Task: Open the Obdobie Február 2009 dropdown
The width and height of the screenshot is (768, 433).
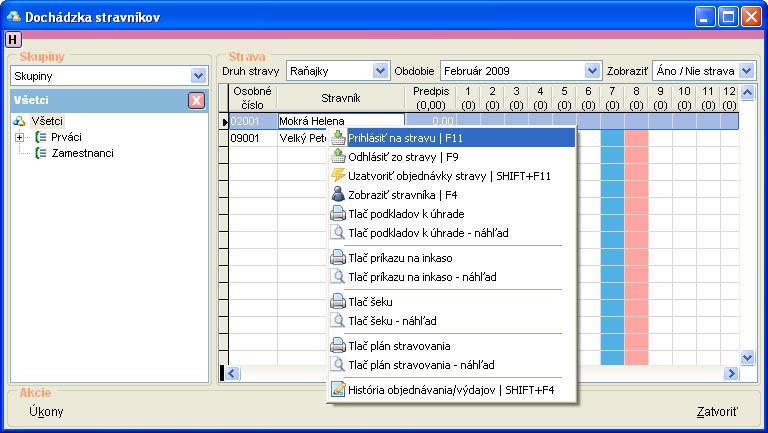Action: (591, 71)
